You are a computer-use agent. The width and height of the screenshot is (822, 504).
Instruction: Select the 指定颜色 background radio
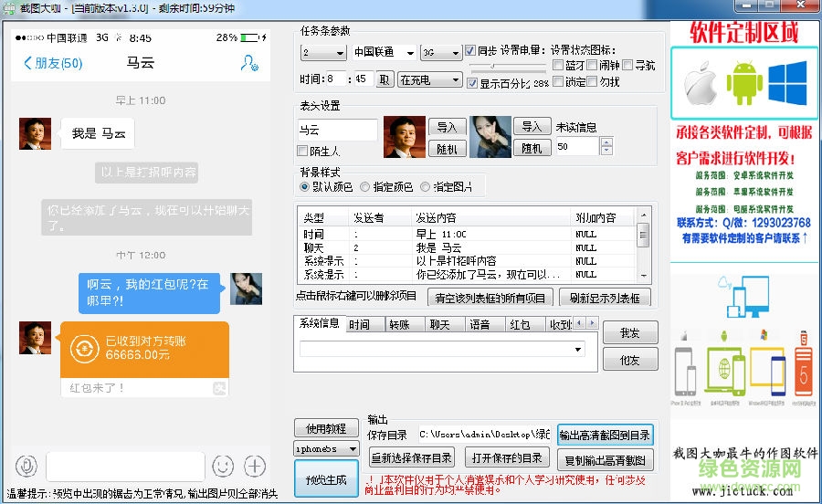[x=364, y=186]
